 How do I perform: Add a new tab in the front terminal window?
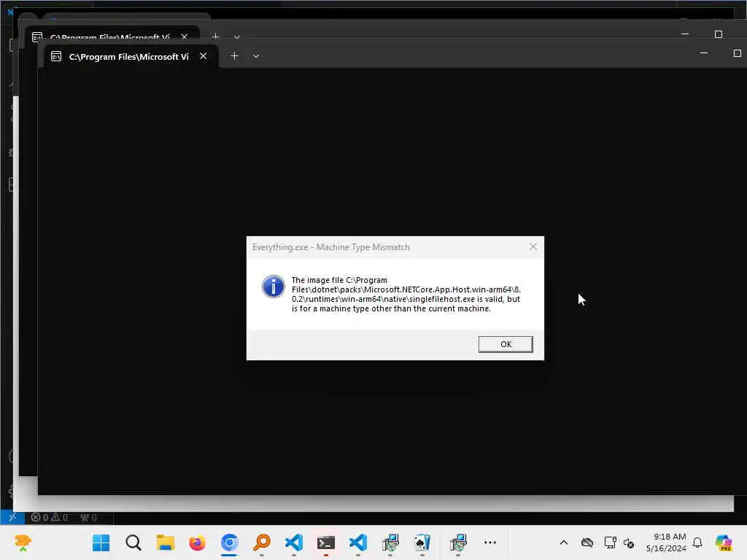click(234, 56)
